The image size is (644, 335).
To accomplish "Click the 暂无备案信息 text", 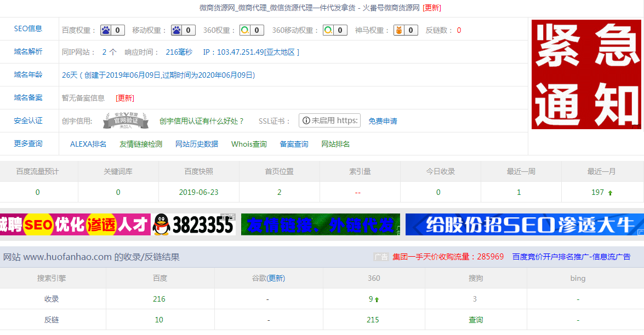I will [83, 98].
